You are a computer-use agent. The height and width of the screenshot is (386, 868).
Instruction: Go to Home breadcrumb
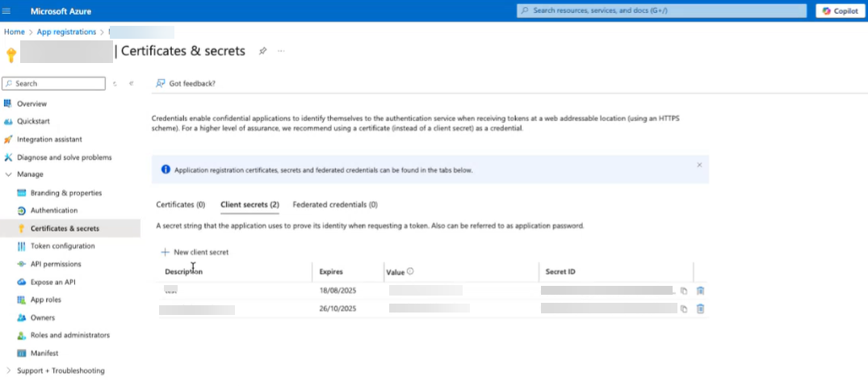click(15, 32)
